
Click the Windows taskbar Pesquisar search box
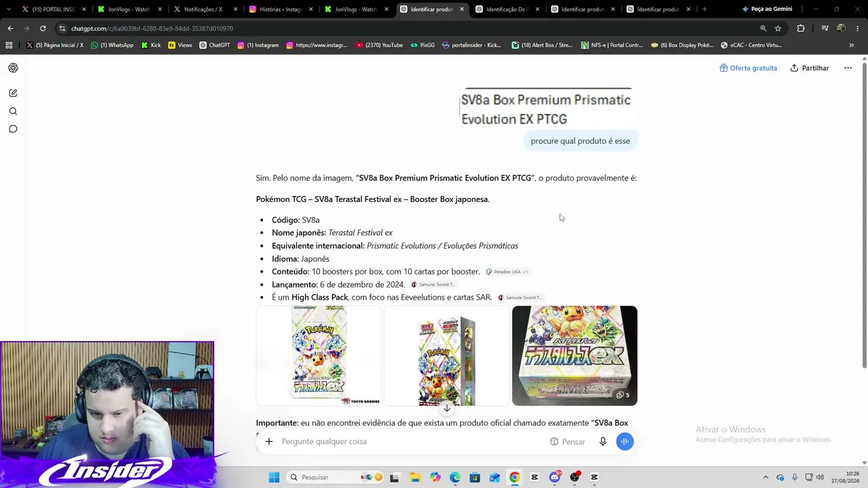[x=336, y=477]
